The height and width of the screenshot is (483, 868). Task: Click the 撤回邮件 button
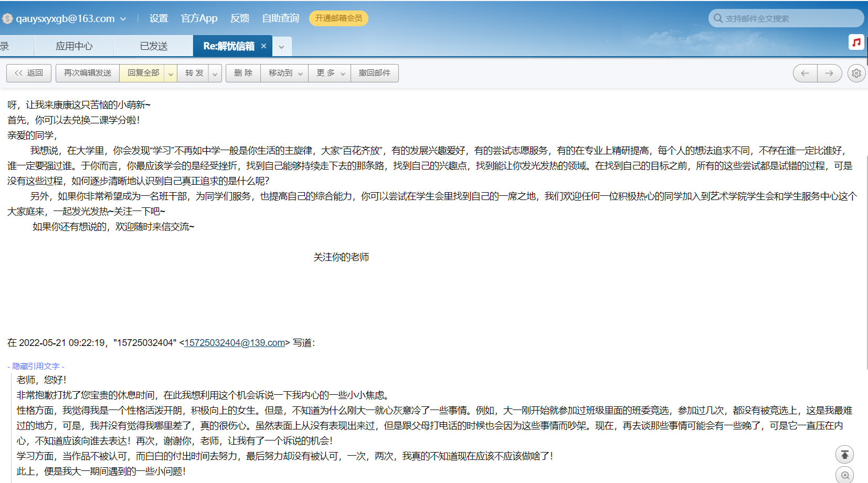tap(374, 73)
